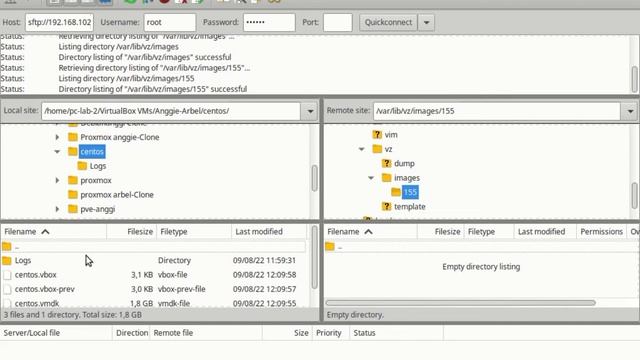
Task: Select the centos.vmdk file name
Action: (37, 304)
